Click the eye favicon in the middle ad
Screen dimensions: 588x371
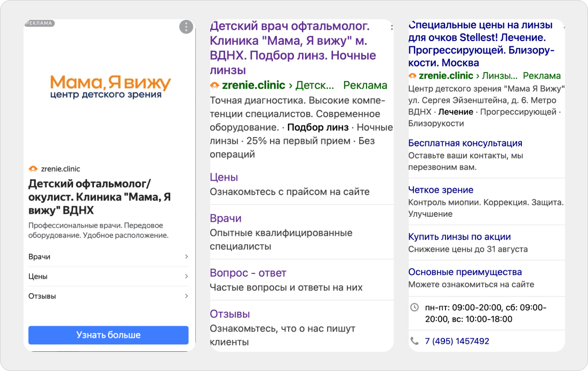pyautogui.click(x=214, y=85)
